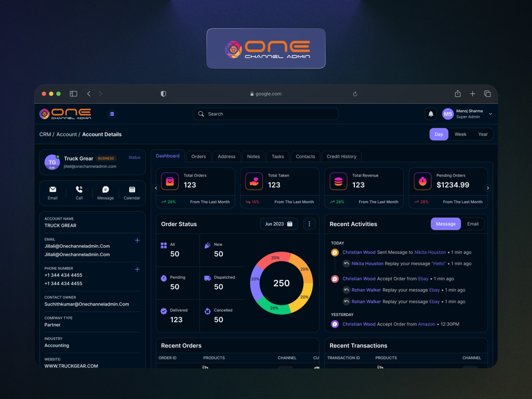Click the Call phone icon

(79, 189)
